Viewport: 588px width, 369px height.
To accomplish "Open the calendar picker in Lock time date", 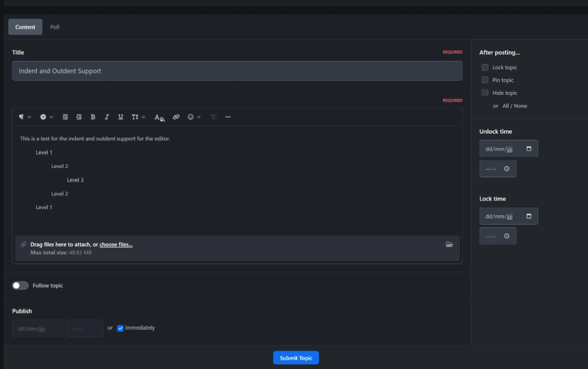I will click(529, 216).
